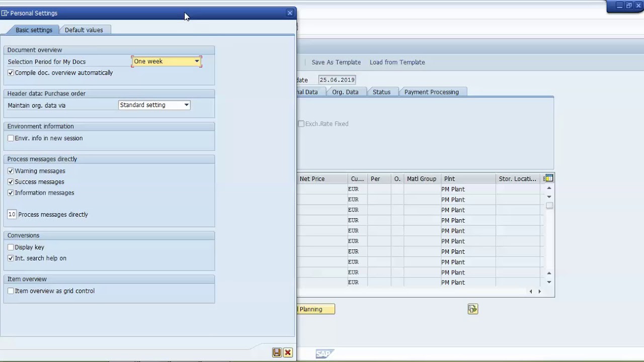Uncheck Warning messages checkbox
644x362 pixels.
pos(11,171)
